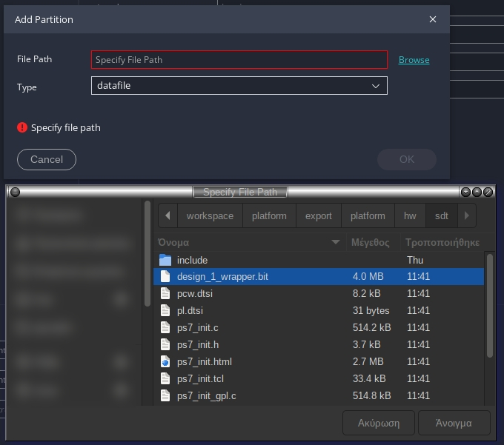
Task: Click the ps7_init.h file icon
Action: 165,344
